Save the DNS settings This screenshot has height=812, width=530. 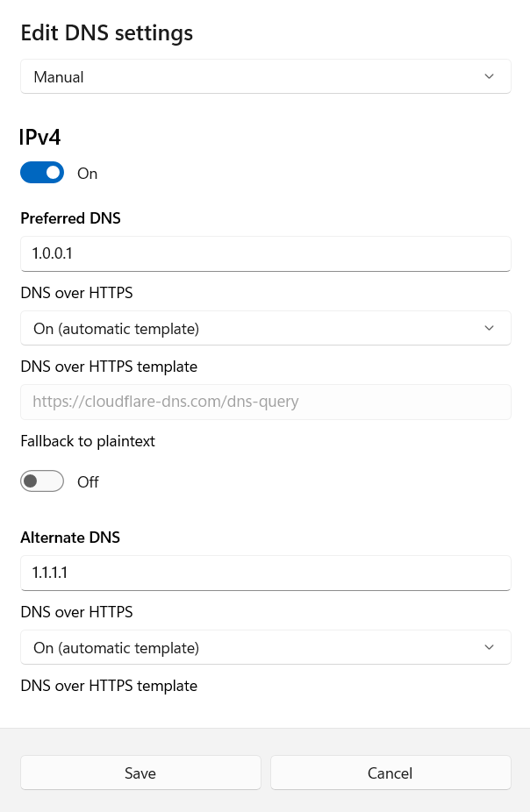(140, 773)
